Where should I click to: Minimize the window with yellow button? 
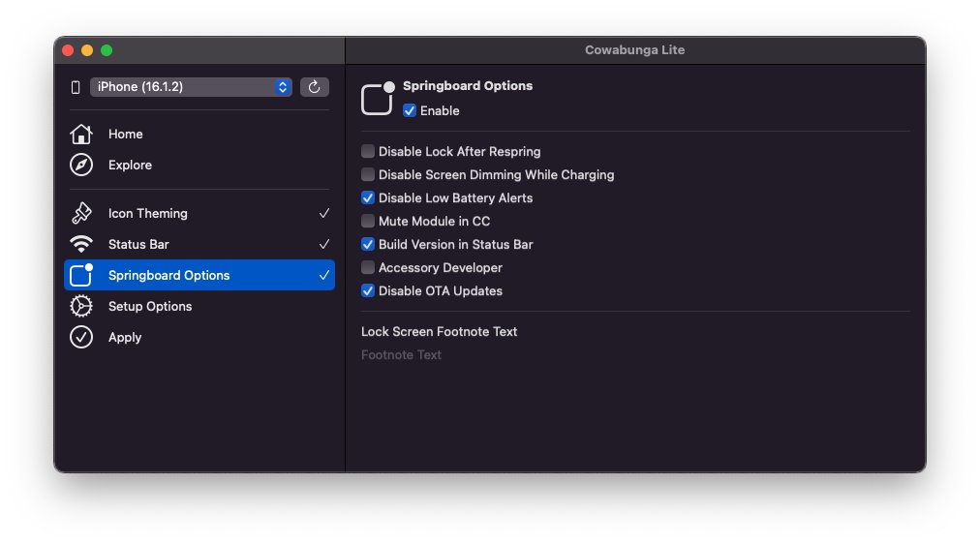[x=87, y=50]
